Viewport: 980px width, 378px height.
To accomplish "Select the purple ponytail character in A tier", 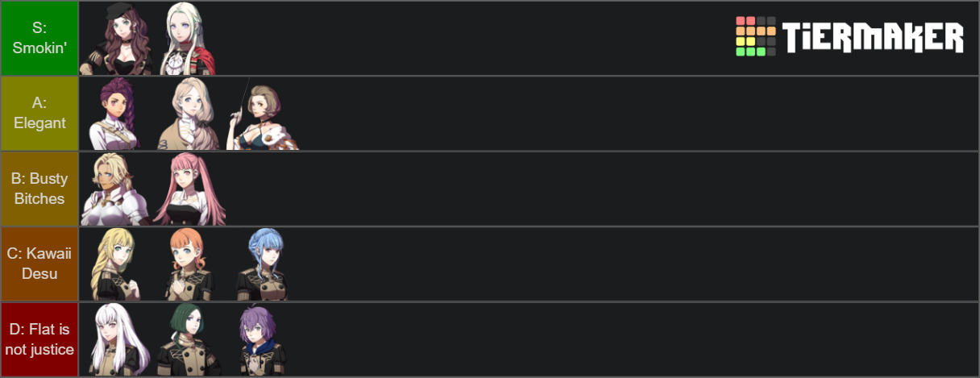I will [115, 114].
